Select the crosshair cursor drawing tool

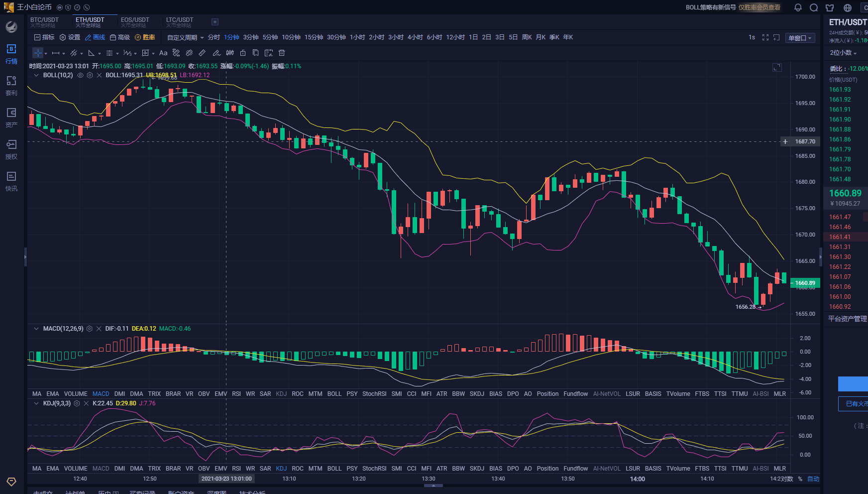point(38,53)
